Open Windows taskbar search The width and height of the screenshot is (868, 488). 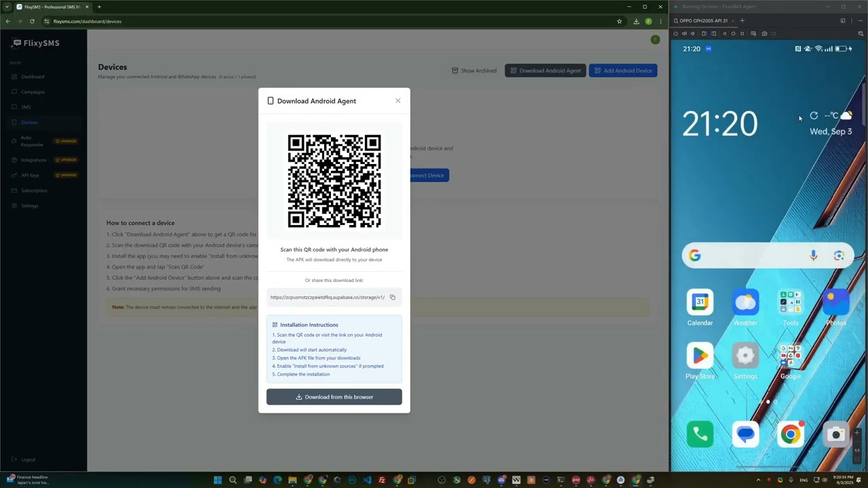(x=233, y=480)
